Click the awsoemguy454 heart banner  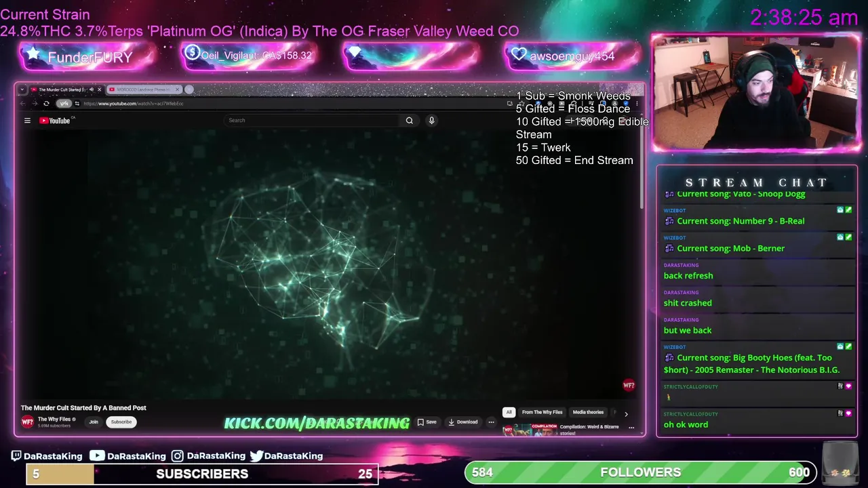point(573,56)
